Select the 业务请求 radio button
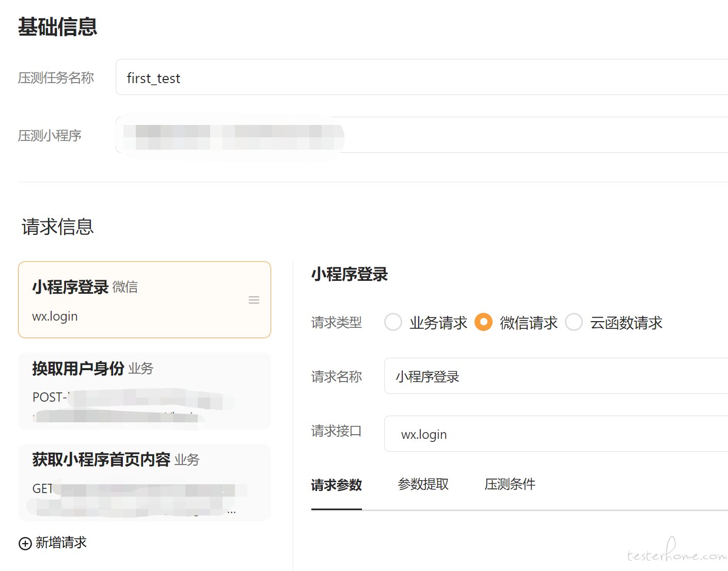Screen dimensions: 728x571 [393, 322]
